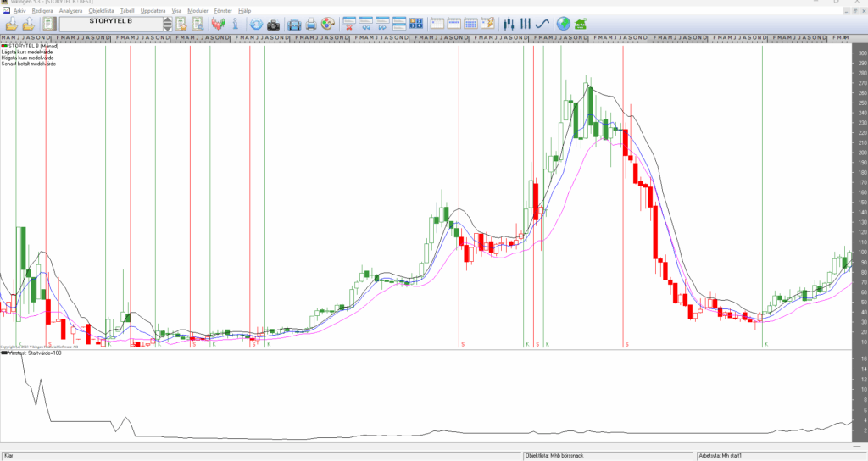The width and height of the screenshot is (868, 461).
Task: Click the blue refresh update icon
Action: pyautogui.click(x=256, y=24)
